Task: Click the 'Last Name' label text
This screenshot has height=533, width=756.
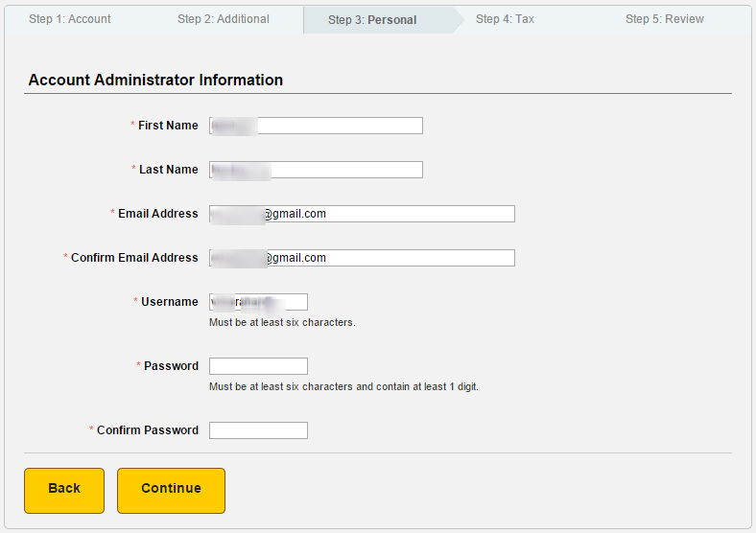Action: (x=168, y=170)
